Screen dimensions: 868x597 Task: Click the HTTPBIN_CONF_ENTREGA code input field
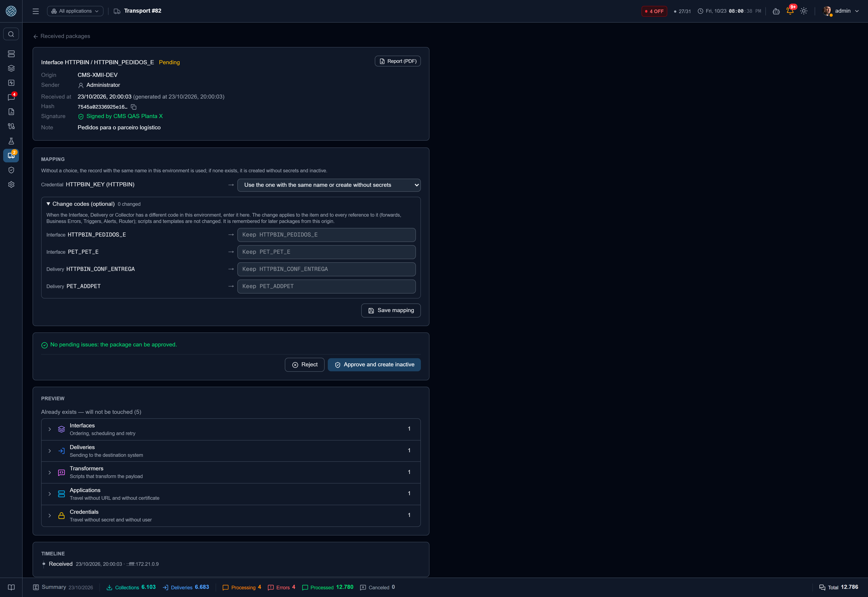[x=326, y=269]
